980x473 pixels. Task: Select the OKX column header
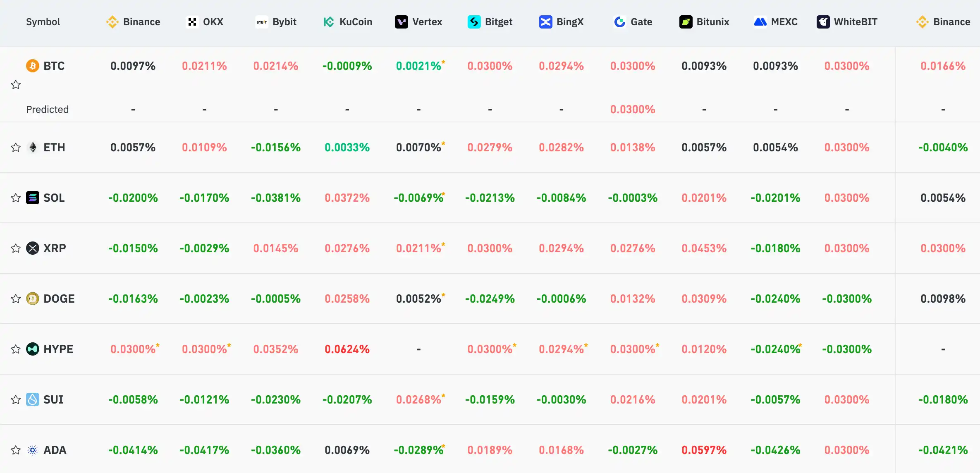click(x=205, y=22)
